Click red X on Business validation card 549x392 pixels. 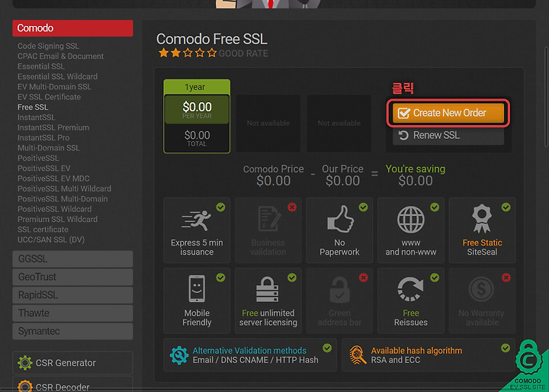[x=292, y=207]
